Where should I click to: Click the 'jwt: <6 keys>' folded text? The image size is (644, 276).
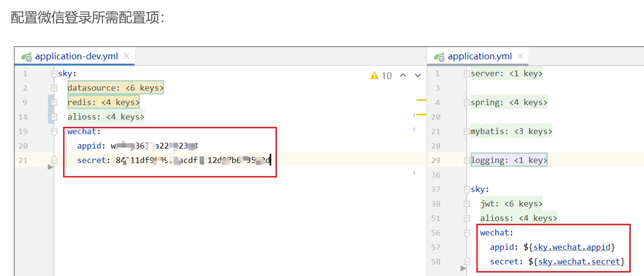(511, 204)
